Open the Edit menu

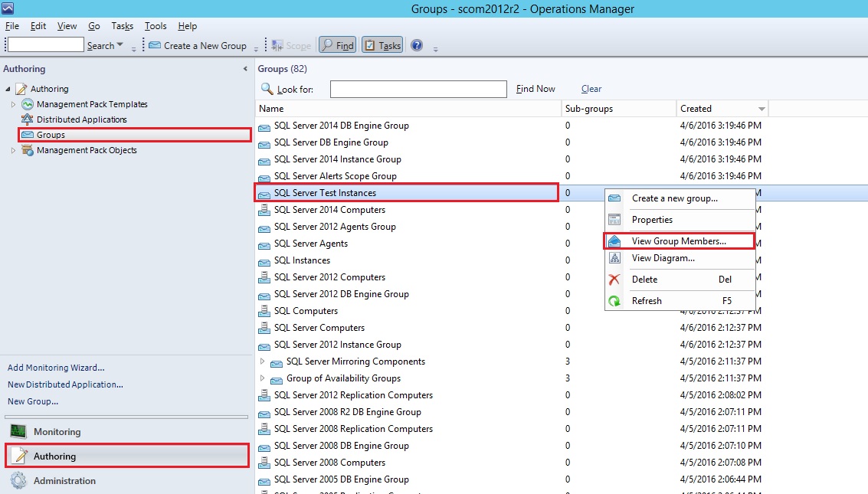click(38, 26)
